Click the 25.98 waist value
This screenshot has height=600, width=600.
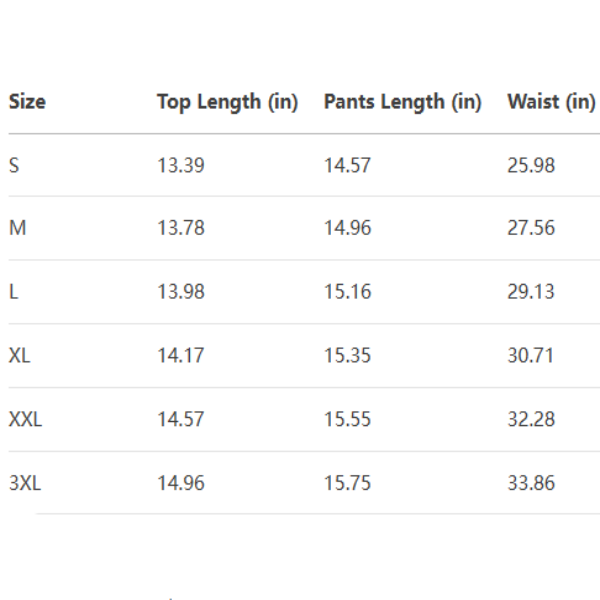point(530,165)
